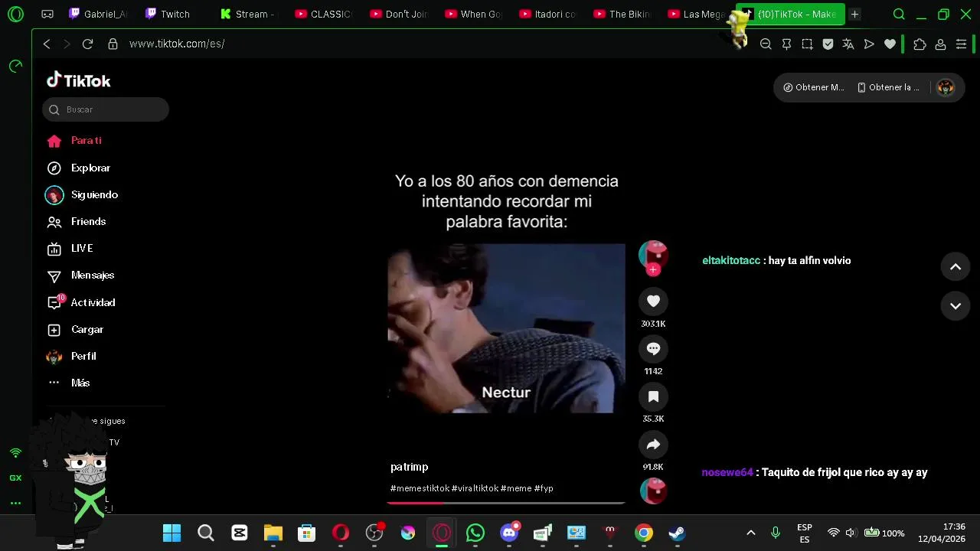This screenshot has height=551, width=980.
Task: Click the Obtener la app button
Action: click(888, 87)
